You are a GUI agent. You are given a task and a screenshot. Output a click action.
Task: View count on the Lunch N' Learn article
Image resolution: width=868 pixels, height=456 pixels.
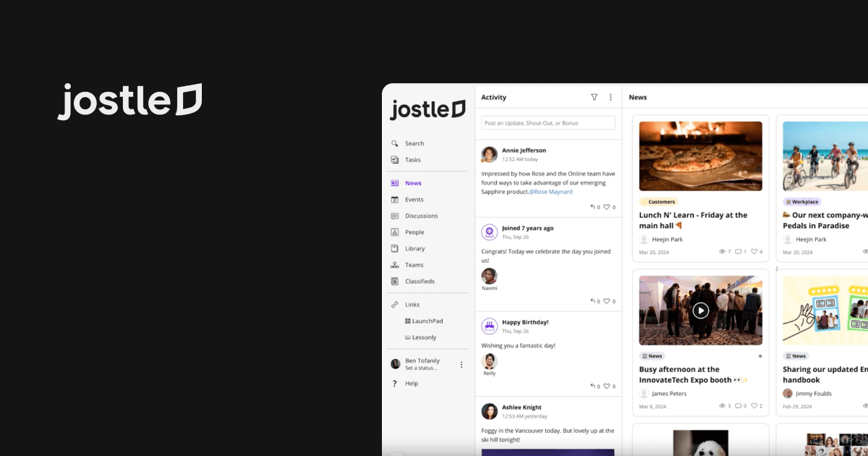[725, 252]
